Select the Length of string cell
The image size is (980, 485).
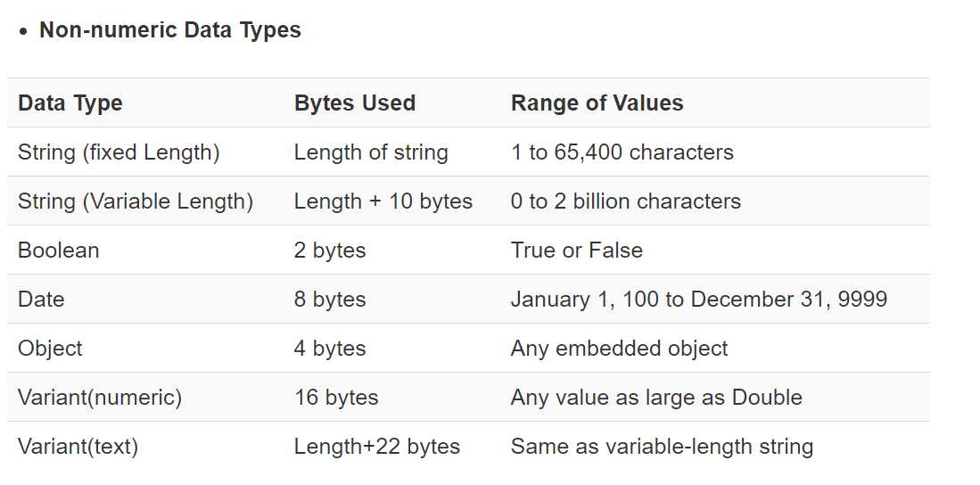pyautogui.click(x=371, y=152)
